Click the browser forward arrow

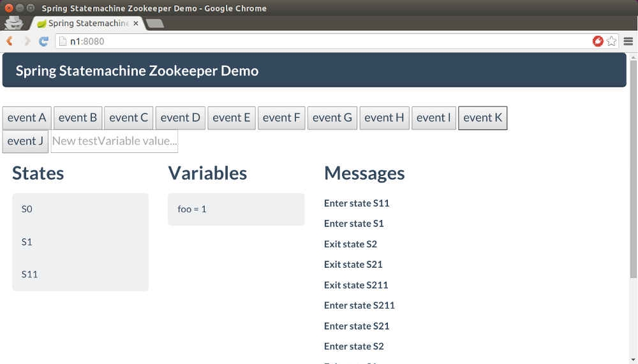point(27,41)
